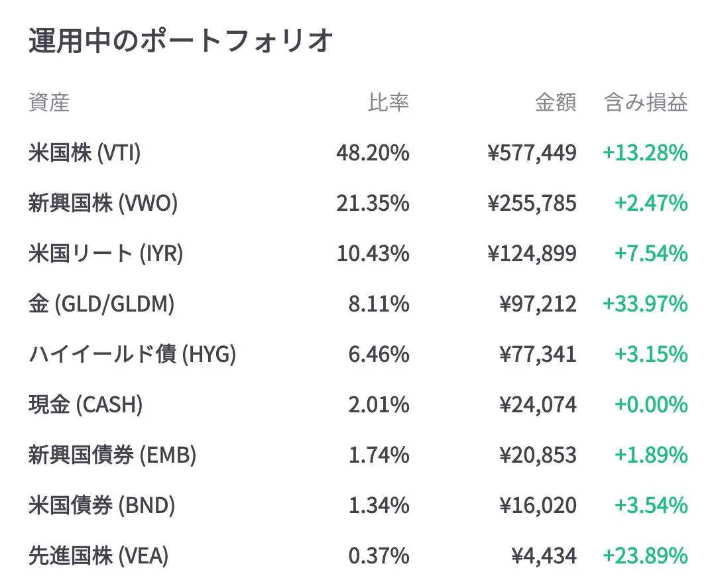Viewport: 716px width, 588px height.
Task: Click the 運用中のポートフォリオ heading
Action: click(x=180, y=42)
